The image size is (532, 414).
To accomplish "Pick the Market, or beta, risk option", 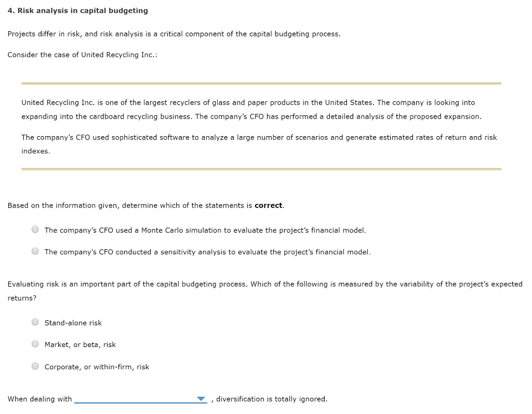I will point(35,344).
